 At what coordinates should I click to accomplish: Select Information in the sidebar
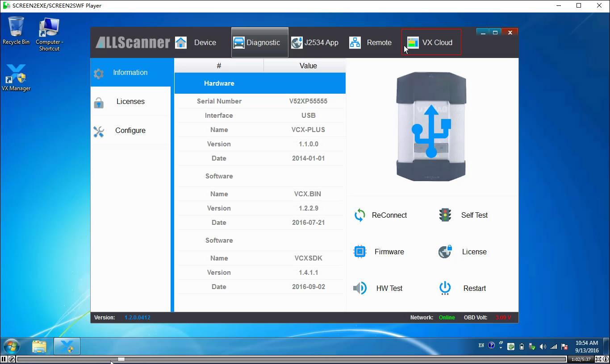[130, 72]
